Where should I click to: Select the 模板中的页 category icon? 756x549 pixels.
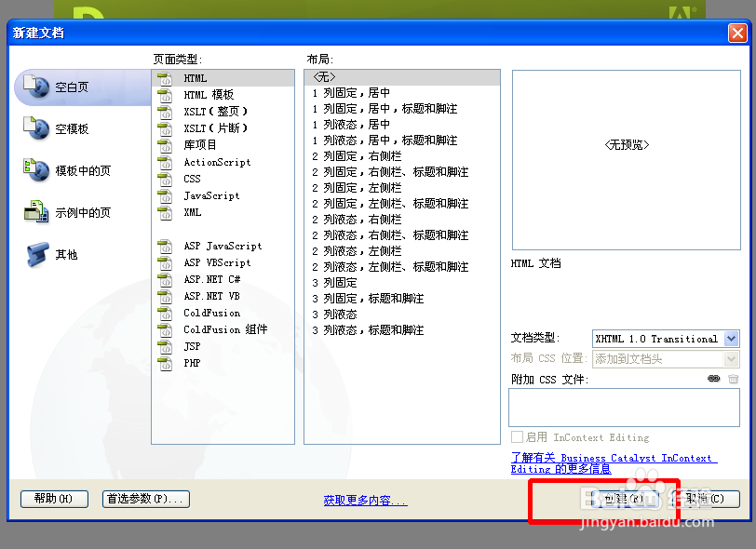click(x=36, y=170)
